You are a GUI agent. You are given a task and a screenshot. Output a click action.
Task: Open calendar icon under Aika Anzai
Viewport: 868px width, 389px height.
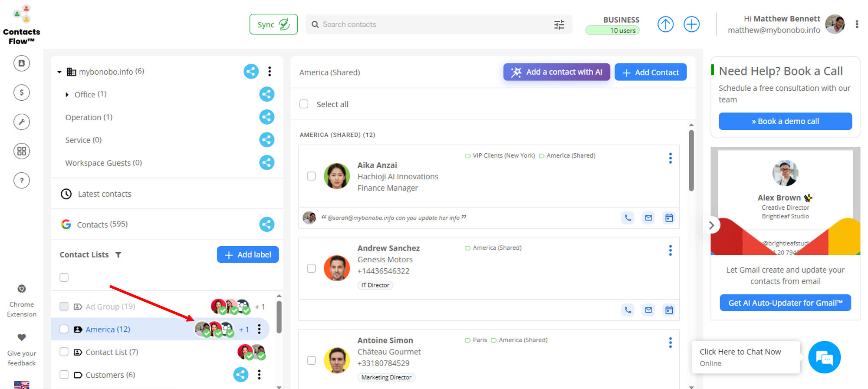(669, 218)
